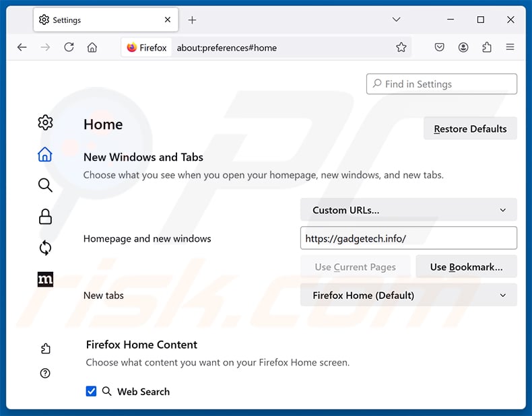Image resolution: width=532 pixels, height=416 pixels.
Task: Click Homepage and new windows label
Action: [x=147, y=238]
